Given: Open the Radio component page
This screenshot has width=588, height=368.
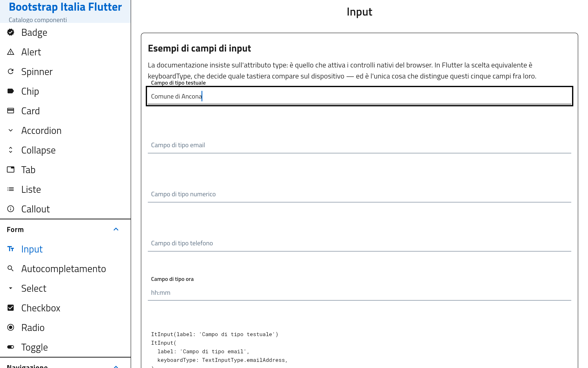Looking at the screenshot, I should point(65,328).
